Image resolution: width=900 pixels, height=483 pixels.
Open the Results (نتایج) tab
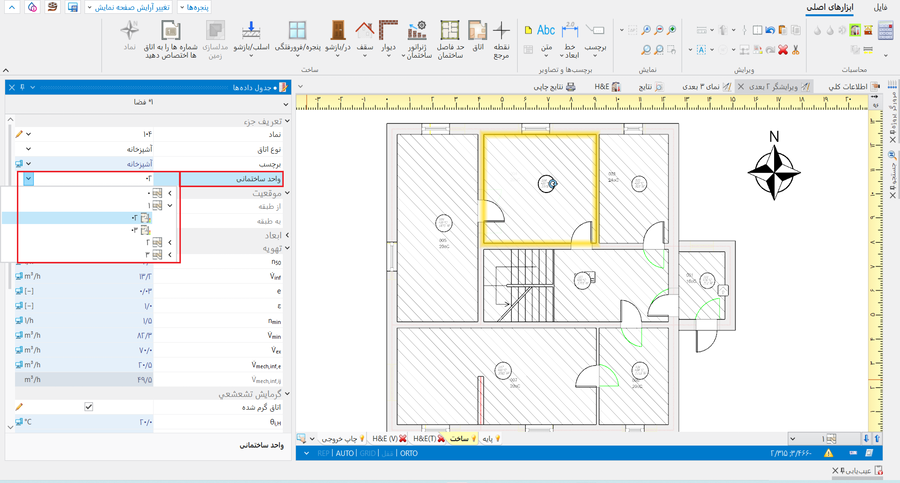click(650, 87)
